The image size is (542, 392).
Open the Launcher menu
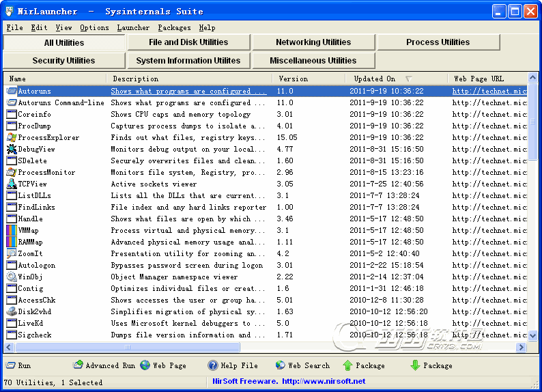point(133,27)
